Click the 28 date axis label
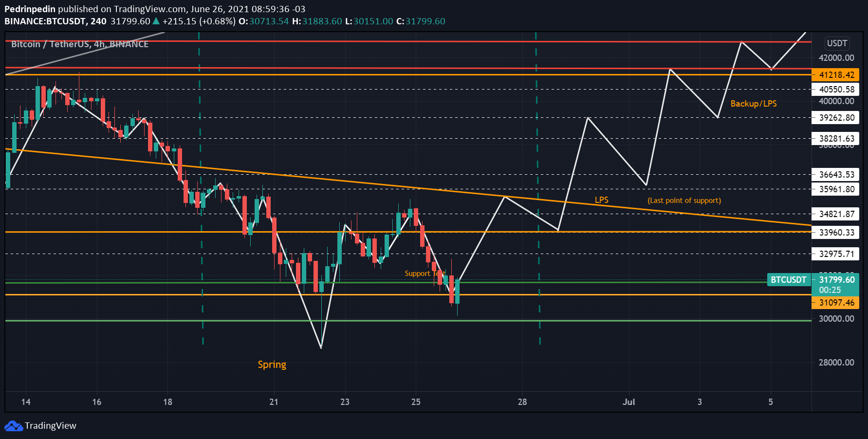The height and width of the screenshot is (439, 868). pyautogui.click(x=522, y=402)
